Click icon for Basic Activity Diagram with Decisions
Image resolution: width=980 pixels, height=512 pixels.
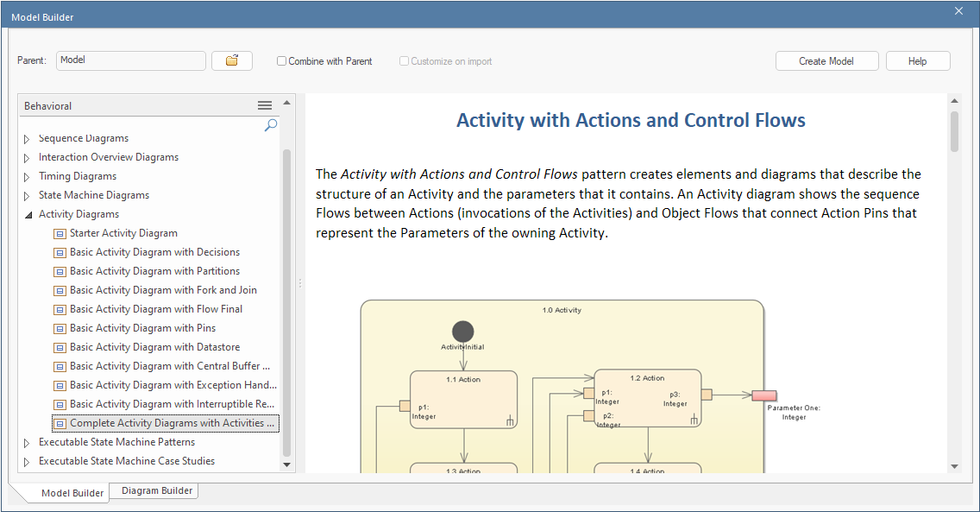[x=60, y=252]
